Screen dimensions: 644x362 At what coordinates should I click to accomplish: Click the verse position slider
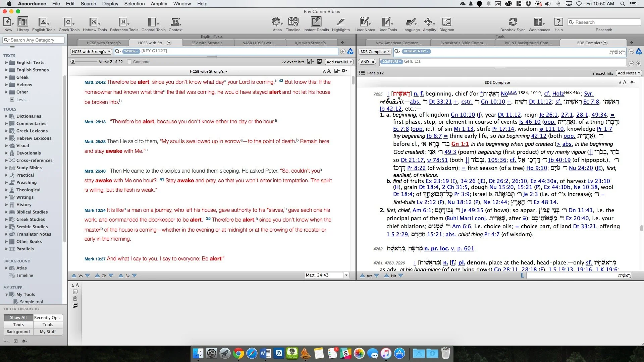73,62
